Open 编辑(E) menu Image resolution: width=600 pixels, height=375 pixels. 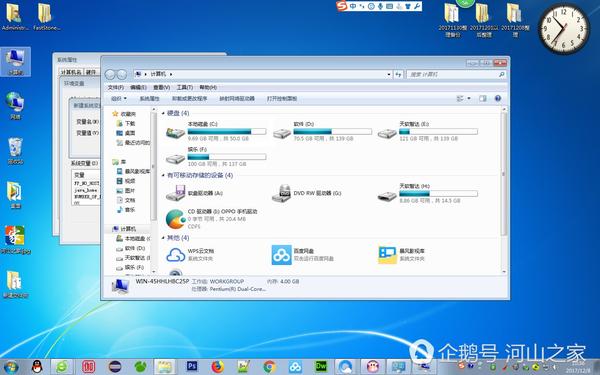point(138,87)
